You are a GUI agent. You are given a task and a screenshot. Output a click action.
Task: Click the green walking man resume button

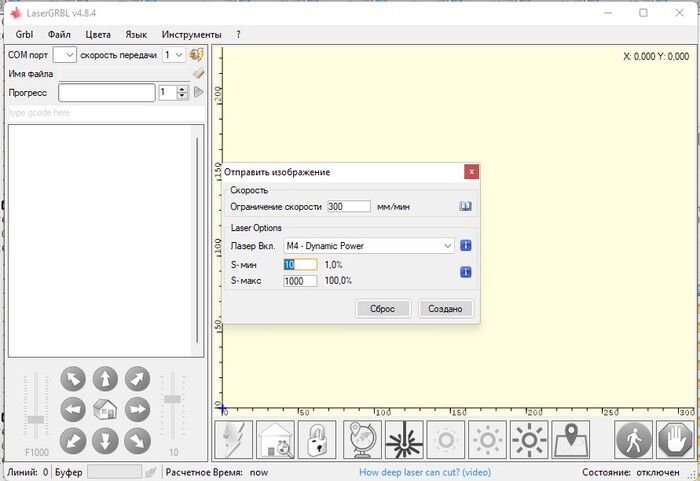[632, 439]
